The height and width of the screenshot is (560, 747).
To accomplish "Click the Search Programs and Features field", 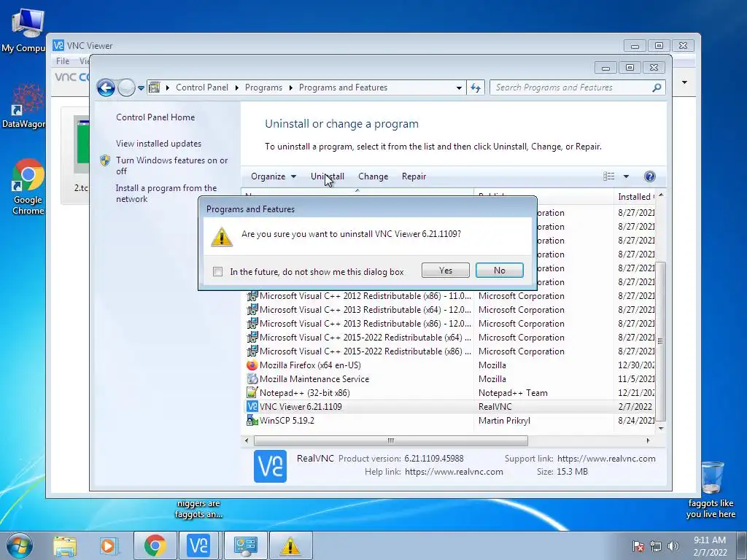I will [x=577, y=87].
